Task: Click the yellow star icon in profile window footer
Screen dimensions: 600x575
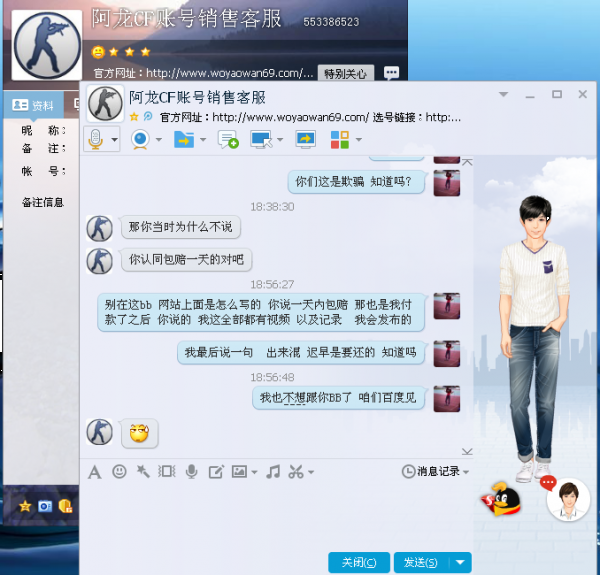Action: [25, 507]
